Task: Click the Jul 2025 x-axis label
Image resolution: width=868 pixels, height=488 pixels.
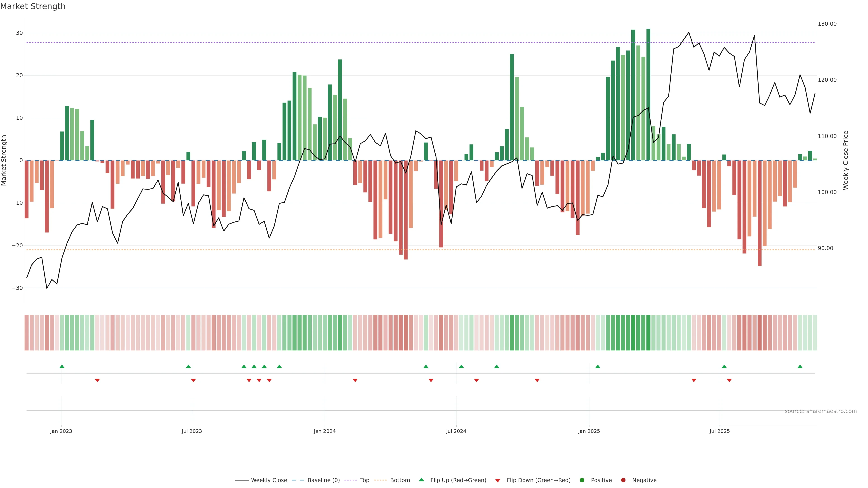Action: point(719,431)
